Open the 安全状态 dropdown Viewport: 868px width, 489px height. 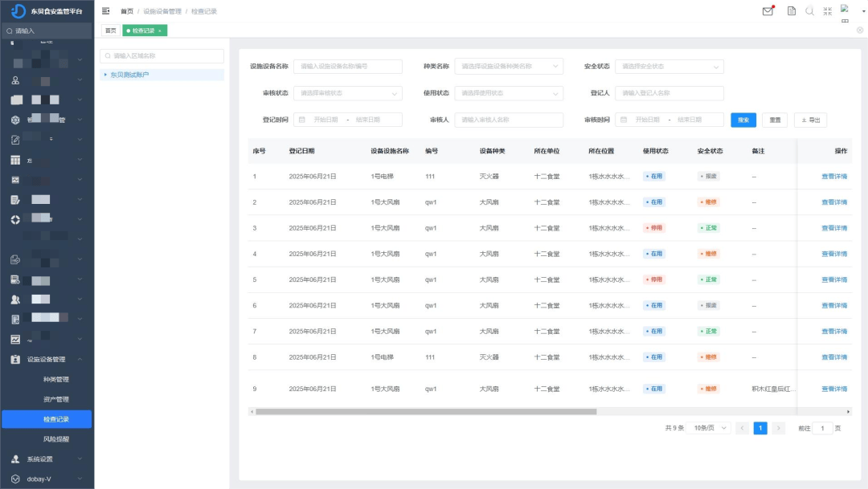(669, 67)
